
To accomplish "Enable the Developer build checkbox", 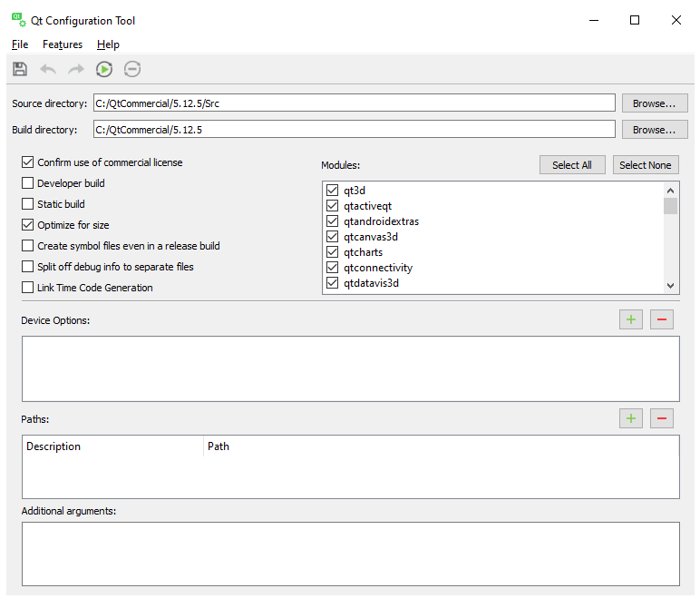I will pos(28,183).
